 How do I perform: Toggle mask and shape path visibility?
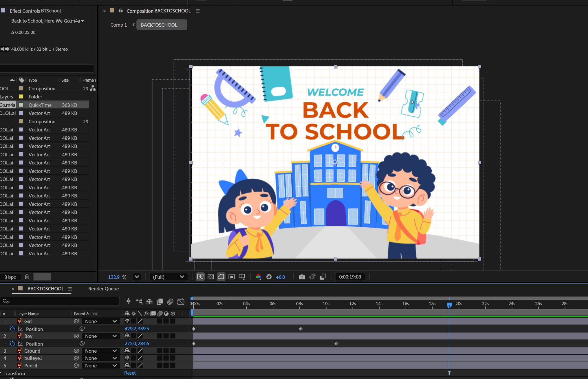pyautogui.click(x=221, y=277)
